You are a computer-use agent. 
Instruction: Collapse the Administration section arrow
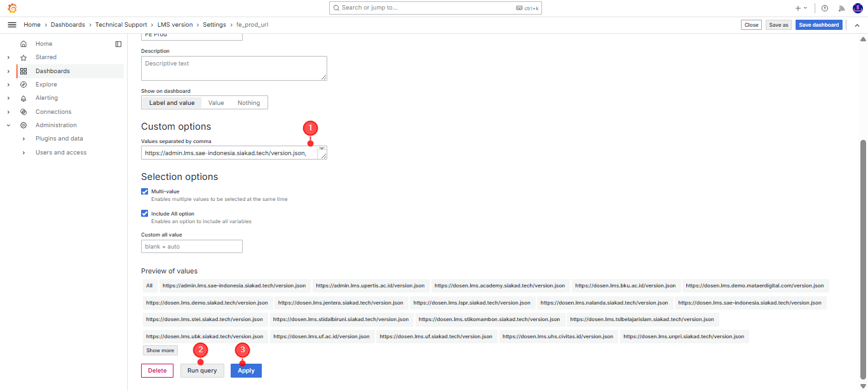point(8,125)
